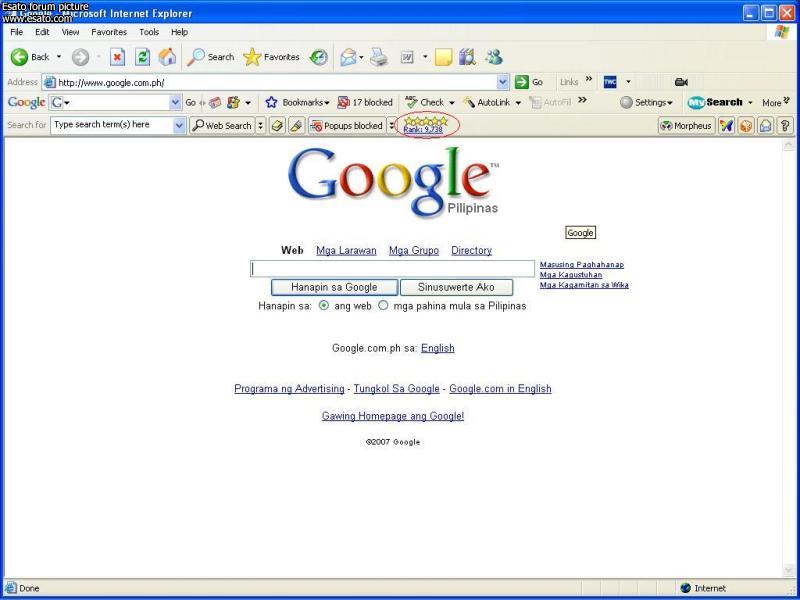800x600 pixels.
Task: Click the colorful butterfly icon
Action: click(727, 126)
